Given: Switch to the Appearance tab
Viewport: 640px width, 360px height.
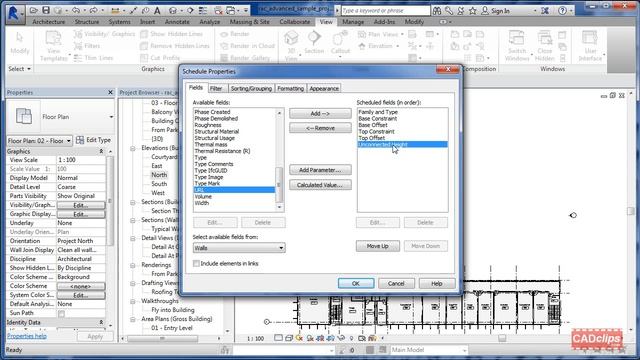Looking at the screenshot, I should click(x=324, y=89).
